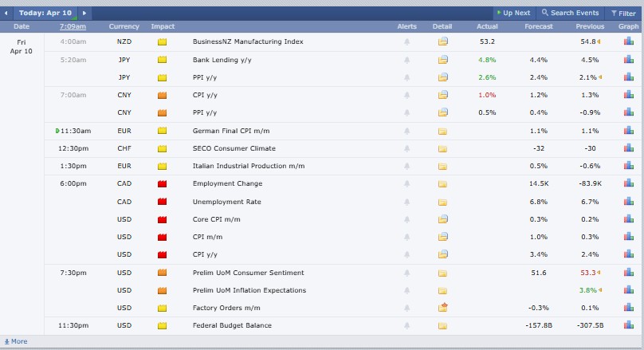Open detail folder for USD CPI m/m

click(443, 237)
